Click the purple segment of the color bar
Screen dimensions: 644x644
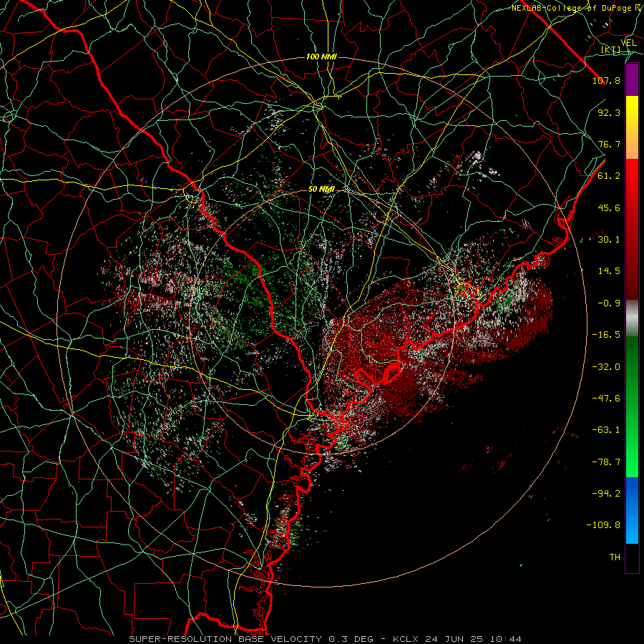pyautogui.click(x=632, y=80)
